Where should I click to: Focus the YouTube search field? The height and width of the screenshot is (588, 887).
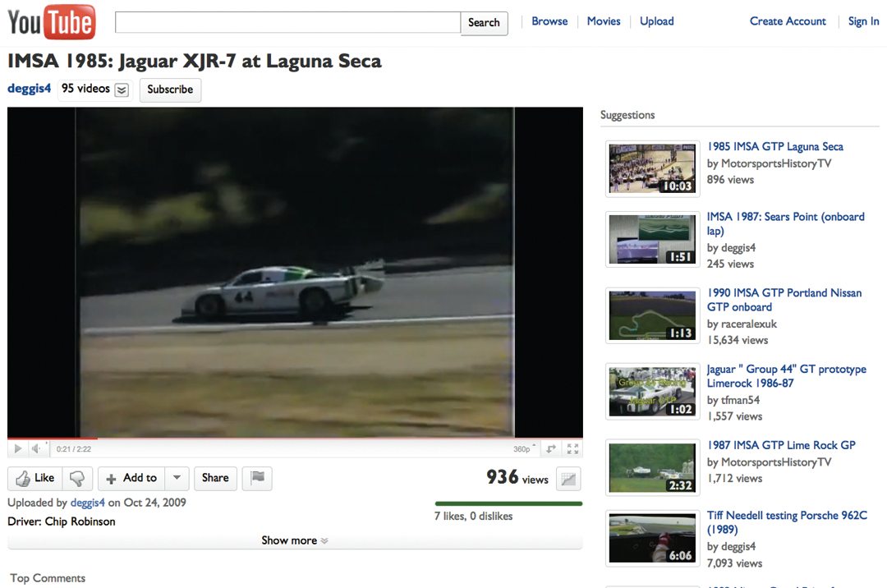[x=288, y=23]
